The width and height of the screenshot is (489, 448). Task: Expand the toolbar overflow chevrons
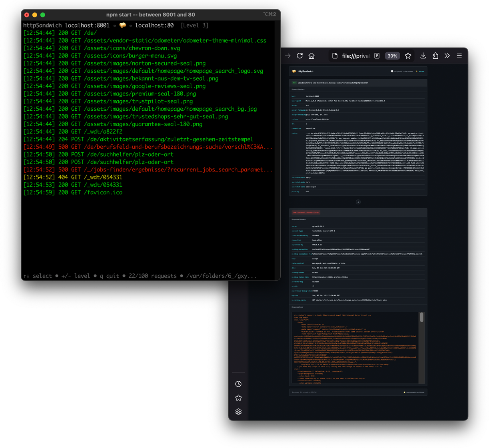click(447, 56)
